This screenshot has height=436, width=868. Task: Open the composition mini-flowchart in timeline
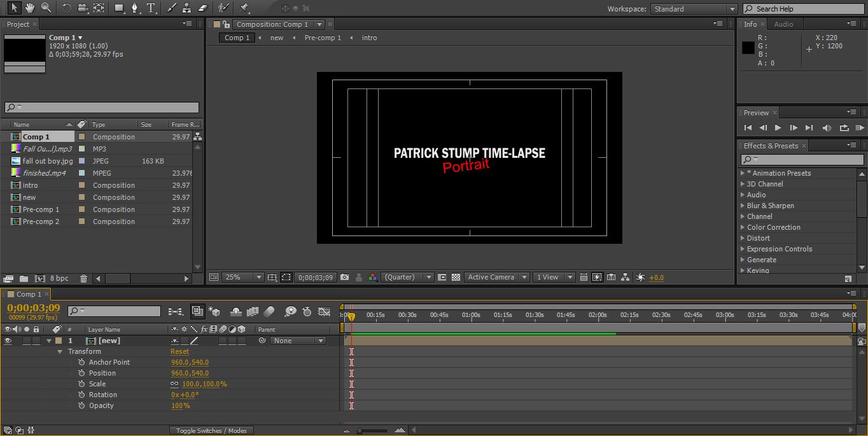176,311
